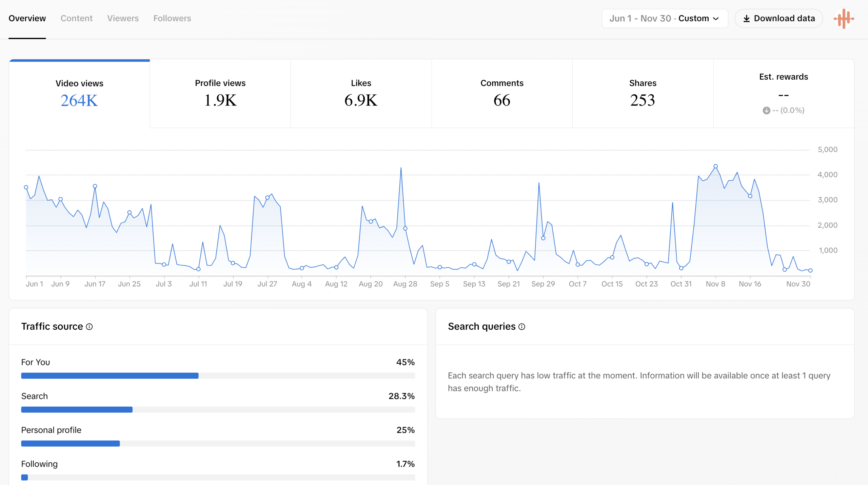The image size is (868, 485).
Task: Select the Shares metric card
Action: pos(643,94)
